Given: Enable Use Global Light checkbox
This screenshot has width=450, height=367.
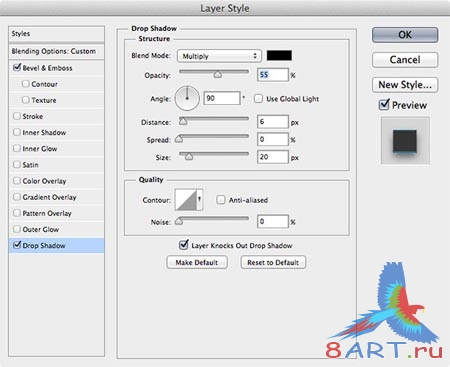Looking at the screenshot, I should pos(258,99).
